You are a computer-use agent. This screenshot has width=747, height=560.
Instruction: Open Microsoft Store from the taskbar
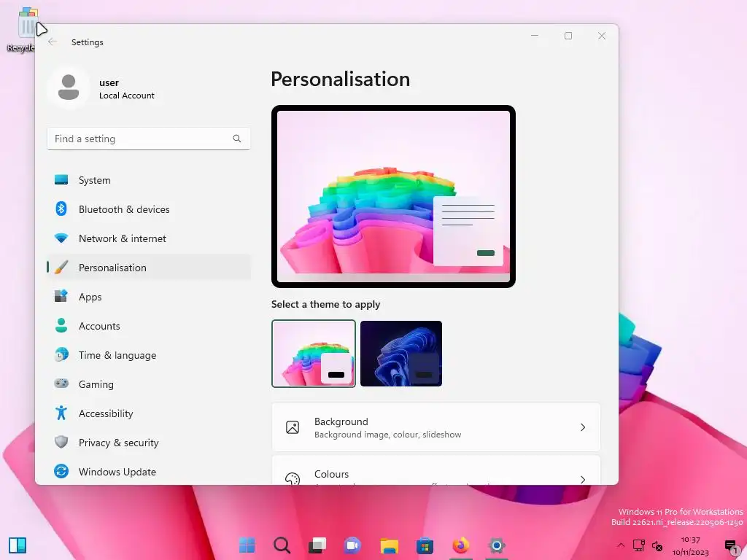425,545
